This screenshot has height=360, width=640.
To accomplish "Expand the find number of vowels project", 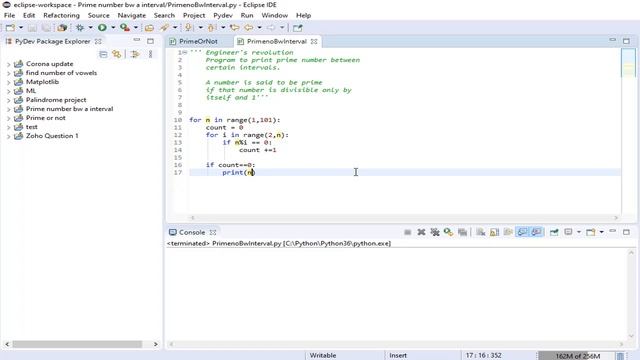I will pos(9,73).
